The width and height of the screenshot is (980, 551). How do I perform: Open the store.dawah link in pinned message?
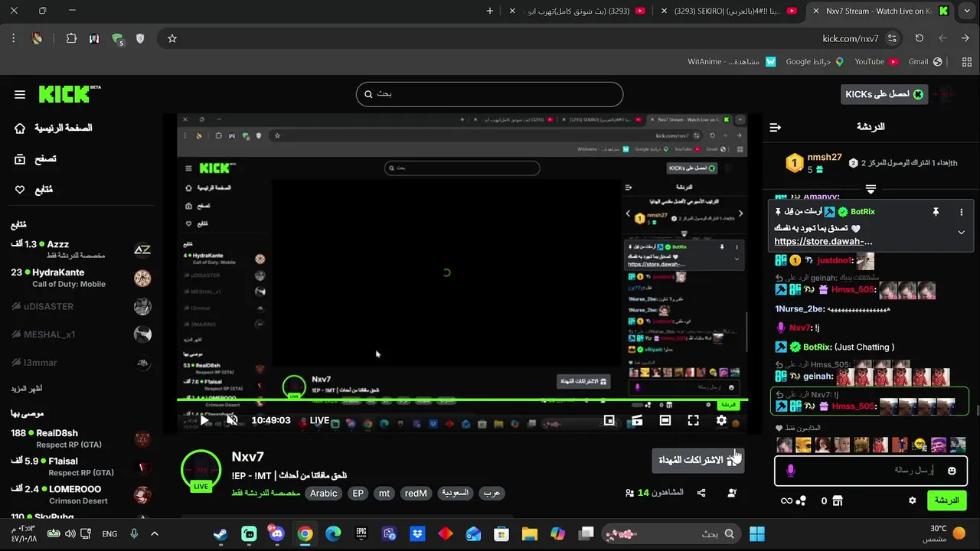point(823,241)
